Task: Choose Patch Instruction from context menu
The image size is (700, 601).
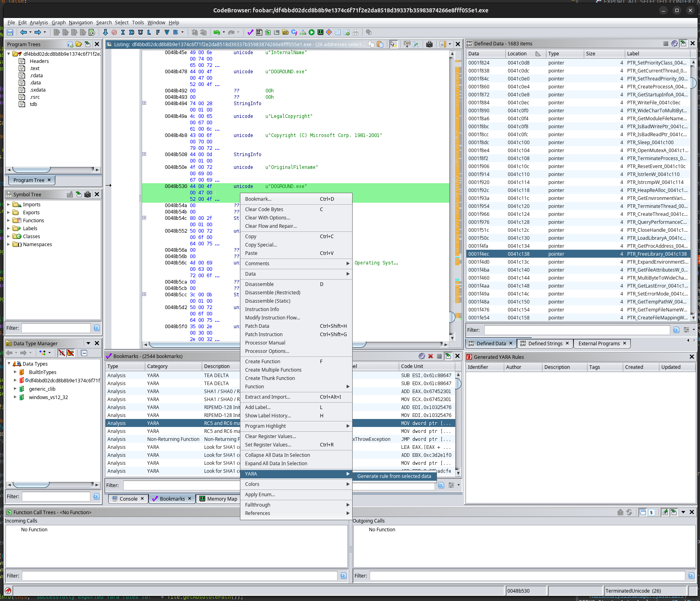Action: (296, 334)
